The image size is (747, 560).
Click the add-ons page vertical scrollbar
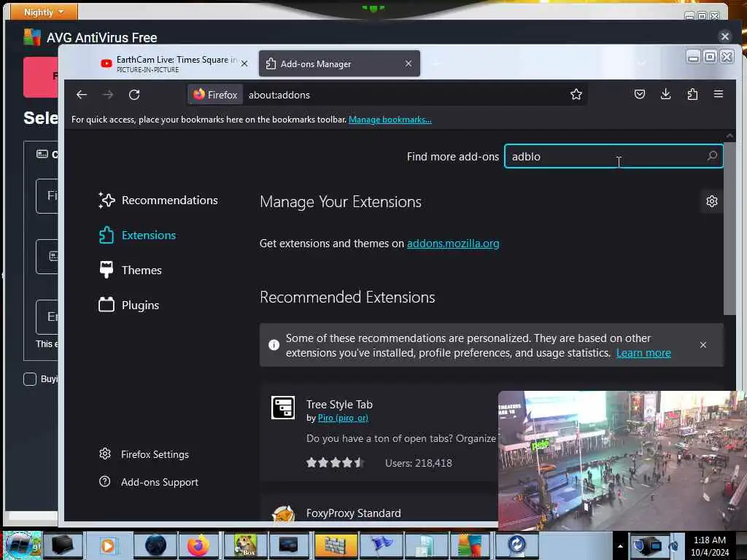tap(729, 228)
